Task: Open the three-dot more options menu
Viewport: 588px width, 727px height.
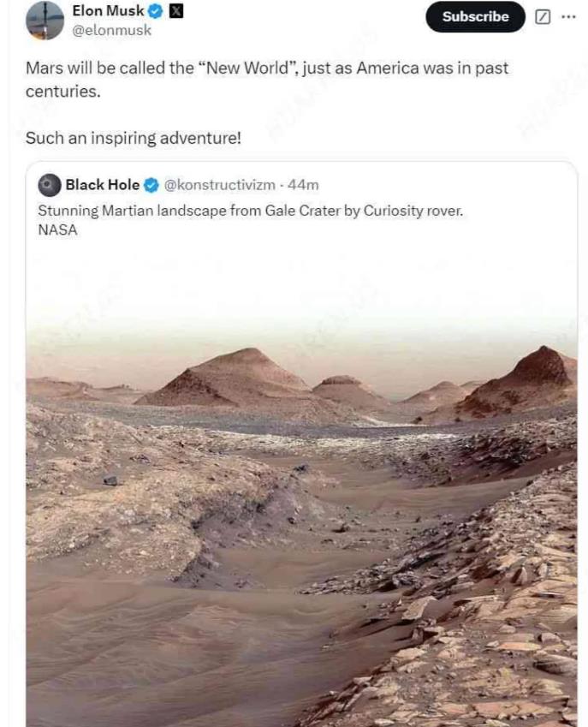Action: coord(568,17)
